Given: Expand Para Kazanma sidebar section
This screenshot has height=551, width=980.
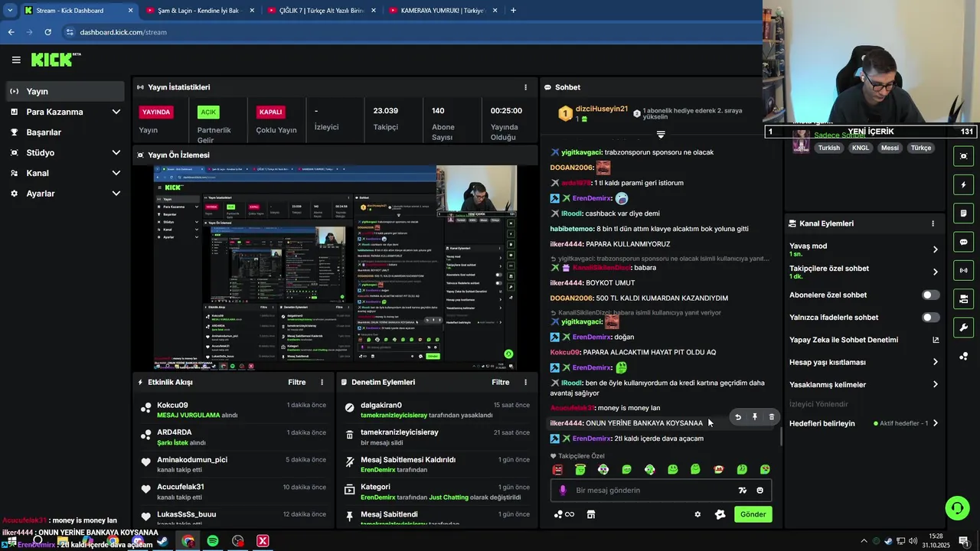Looking at the screenshot, I should pos(116,112).
